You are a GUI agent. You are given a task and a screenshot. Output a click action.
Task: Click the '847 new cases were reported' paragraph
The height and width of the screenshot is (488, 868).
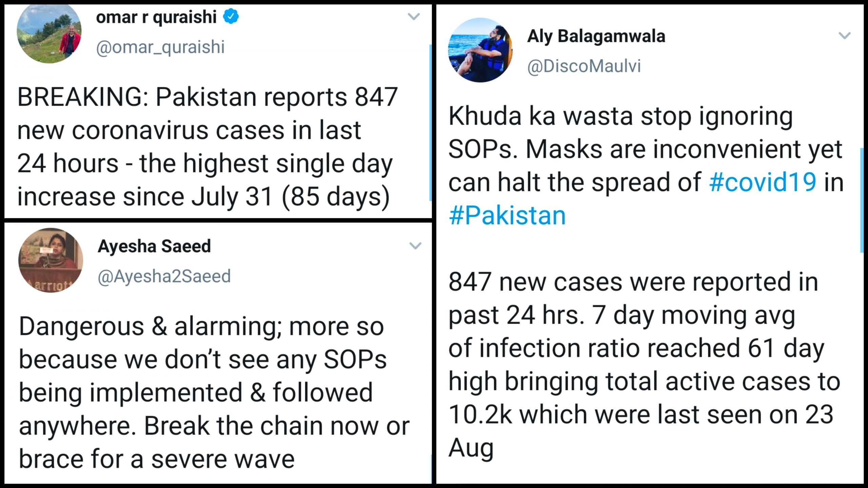pyautogui.click(x=644, y=365)
